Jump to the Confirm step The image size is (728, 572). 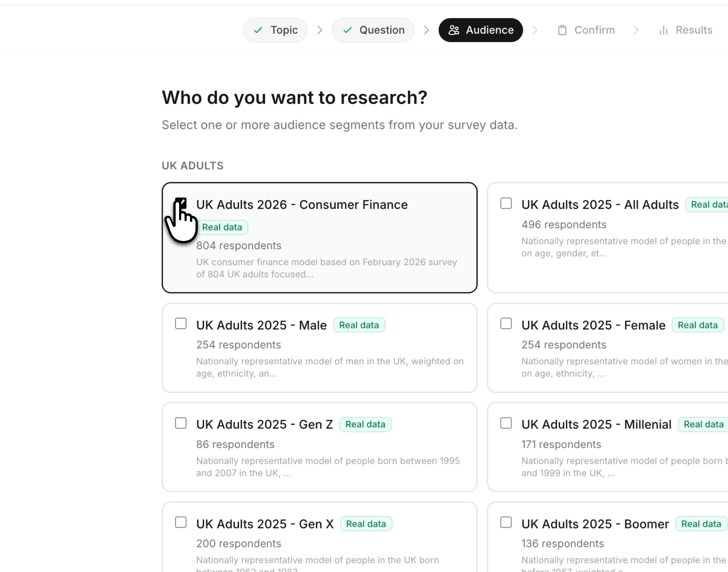point(586,30)
